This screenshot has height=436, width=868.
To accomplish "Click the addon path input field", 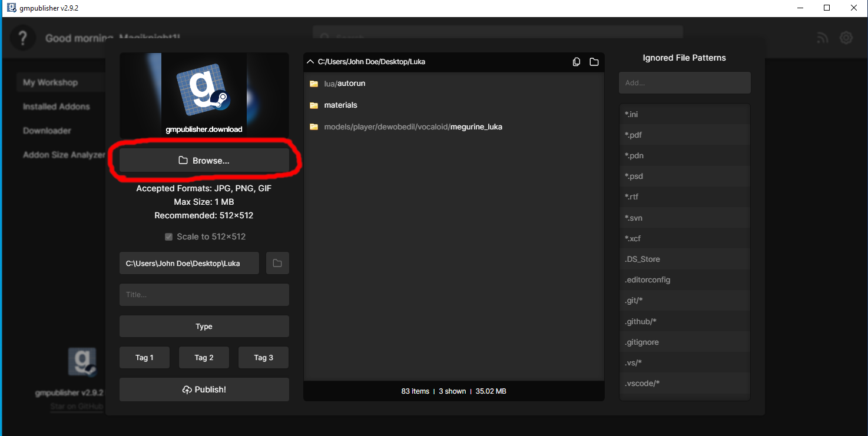I will coord(189,263).
